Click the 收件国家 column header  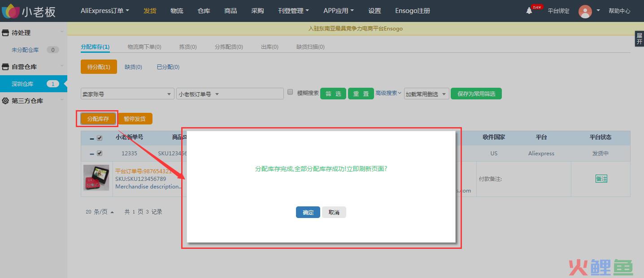pos(494,137)
